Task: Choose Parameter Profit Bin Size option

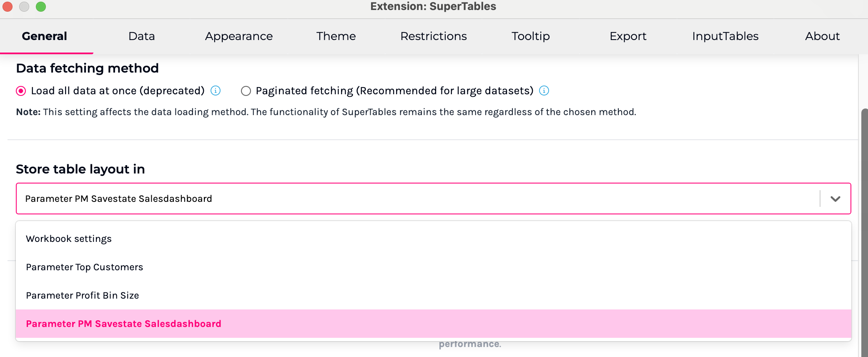Action: click(x=82, y=295)
